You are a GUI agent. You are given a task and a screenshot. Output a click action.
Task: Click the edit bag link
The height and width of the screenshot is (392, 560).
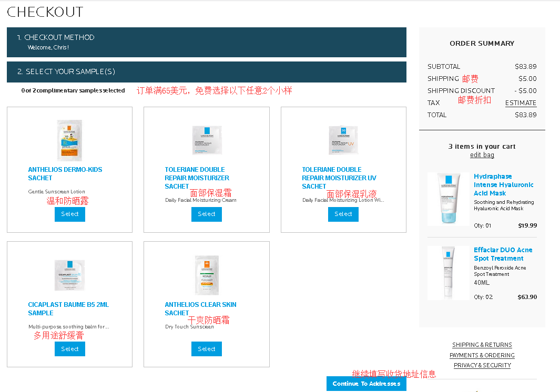coord(482,155)
